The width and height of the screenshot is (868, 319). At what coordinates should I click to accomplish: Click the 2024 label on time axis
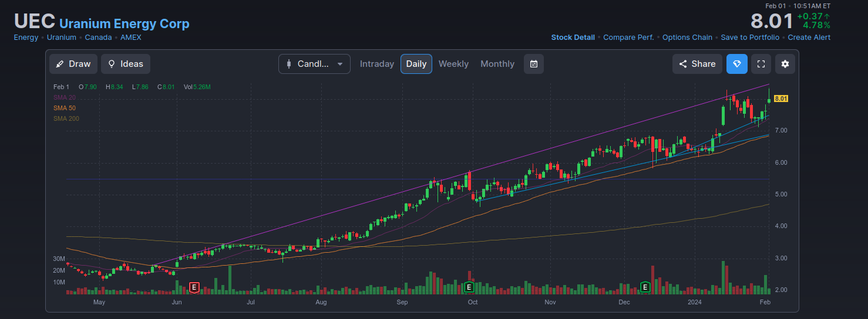pos(695,302)
